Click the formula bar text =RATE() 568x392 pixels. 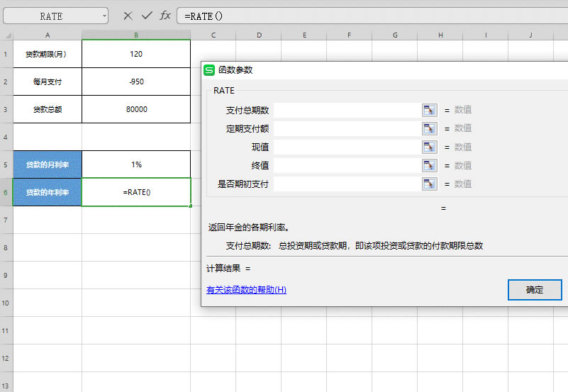204,16
